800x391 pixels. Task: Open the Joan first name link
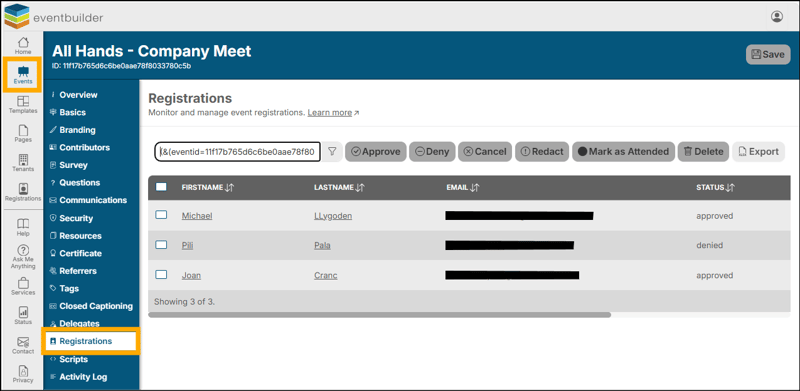[191, 276]
